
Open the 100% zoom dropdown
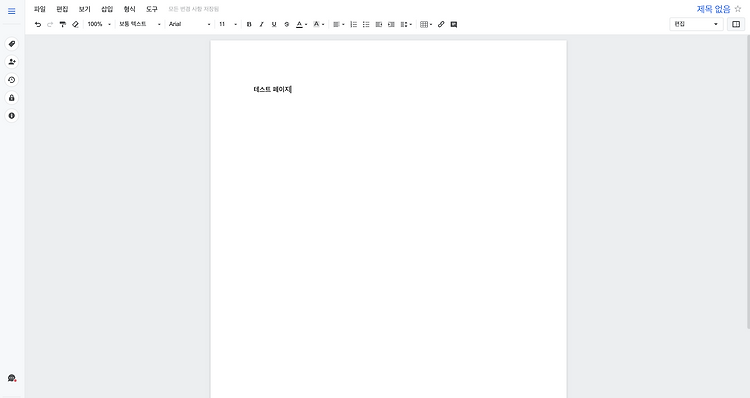tap(99, 24)
